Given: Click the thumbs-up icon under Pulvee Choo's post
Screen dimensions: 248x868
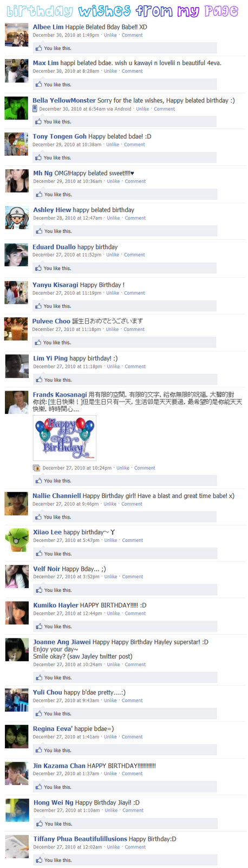Looking at the screenshot, I should tap(38, 342).
